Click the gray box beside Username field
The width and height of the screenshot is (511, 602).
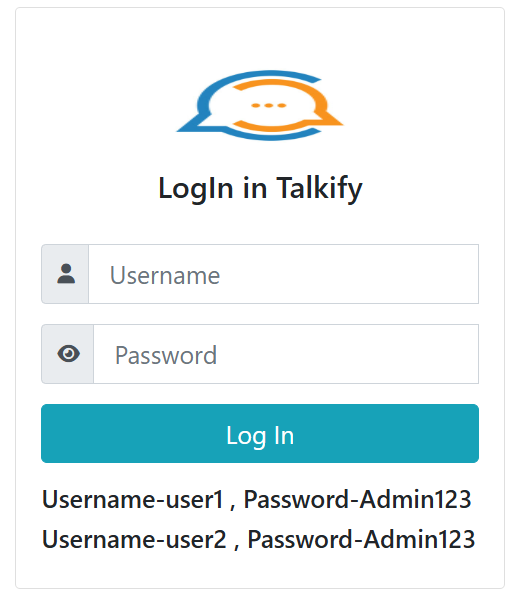click(x=65, y=274)
